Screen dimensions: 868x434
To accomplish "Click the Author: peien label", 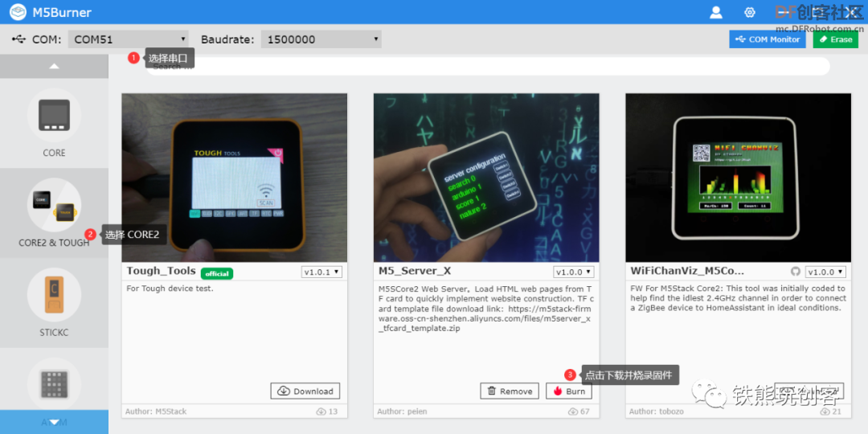I will (x=403, y=411).
